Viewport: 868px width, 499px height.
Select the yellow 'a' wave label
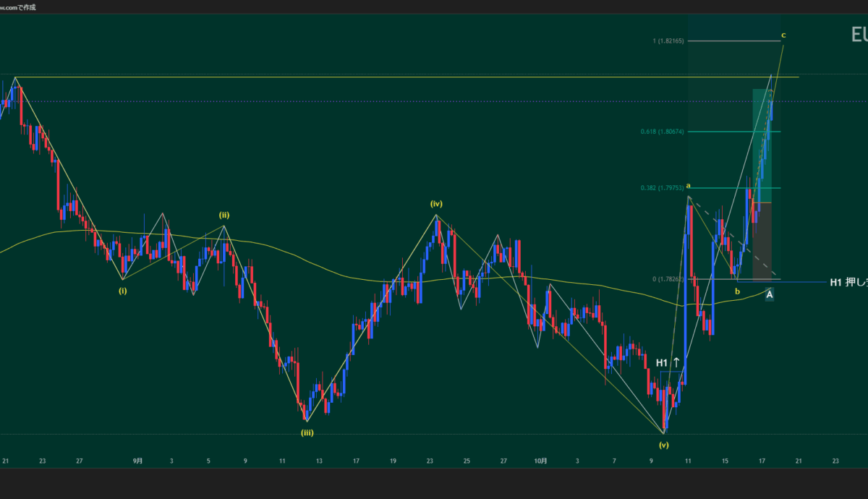[688, 186]
